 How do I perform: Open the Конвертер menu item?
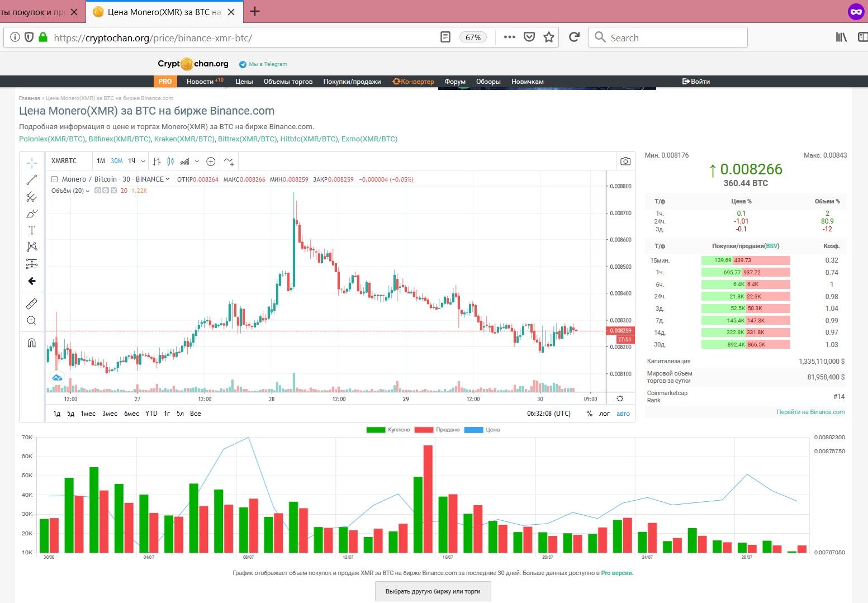coord(413,82)
